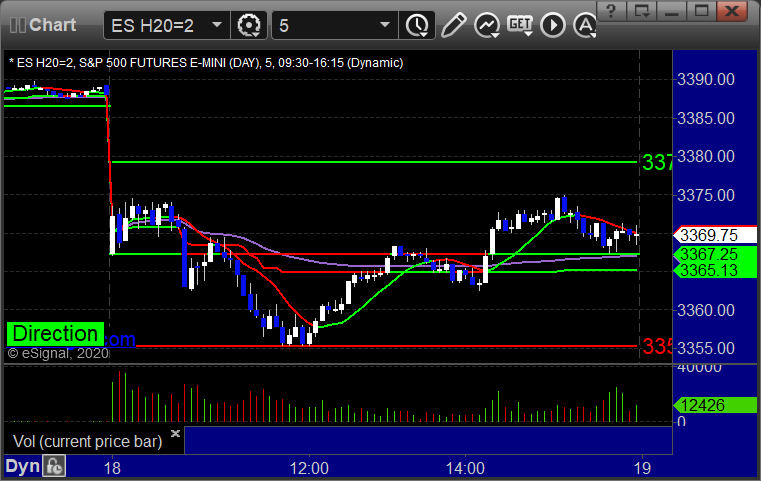The width and height of the screenshot is (761, 481).
Task: Expand the interval 5 dropdown
Action: (x=385, y=25)
